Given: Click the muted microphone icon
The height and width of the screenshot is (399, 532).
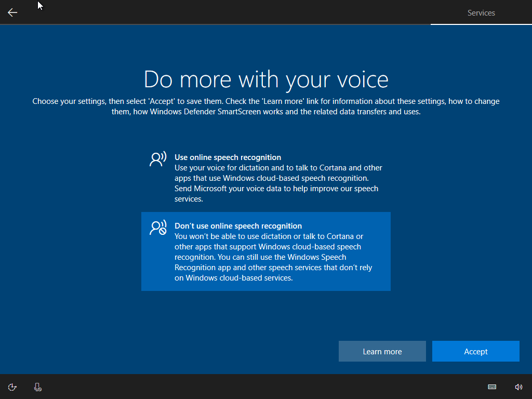Looking at the screenshot, I should click(x=37, y=387).
